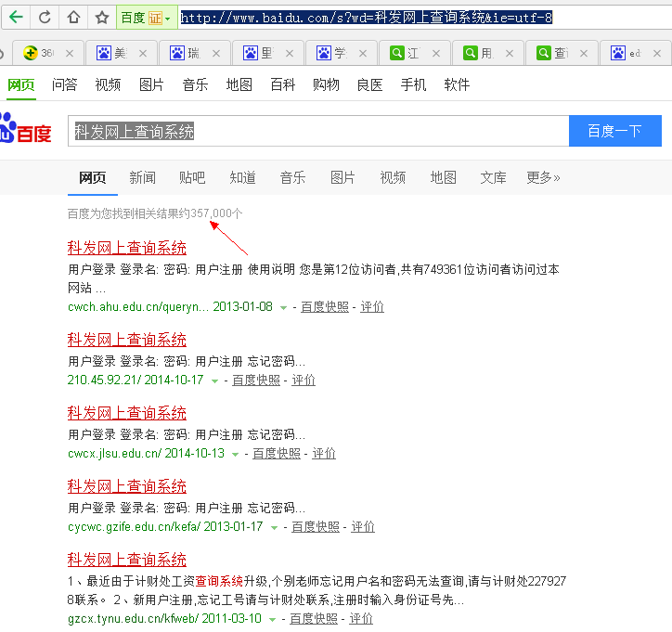Click the search query input field
The height and width of the screenshot is (632, 672).
click(x=318, y=131)
